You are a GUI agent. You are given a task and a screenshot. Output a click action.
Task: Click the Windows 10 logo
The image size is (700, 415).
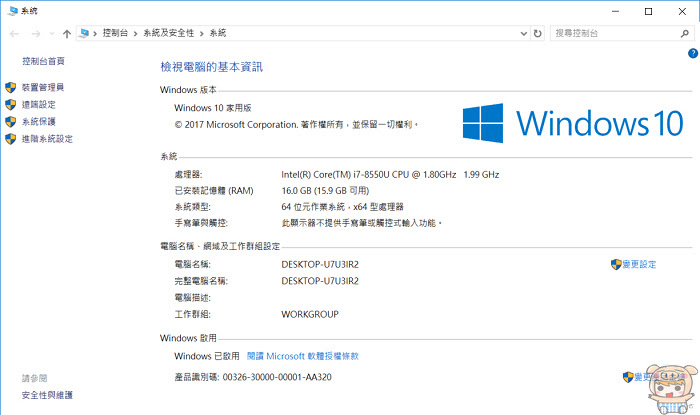[573, 123]
